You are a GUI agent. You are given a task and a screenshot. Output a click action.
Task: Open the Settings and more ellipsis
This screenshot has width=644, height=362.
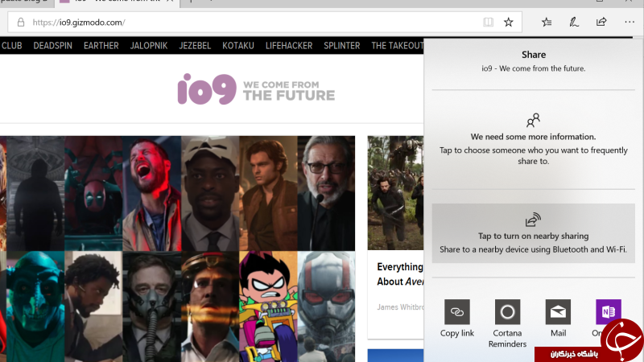point(630,23)
